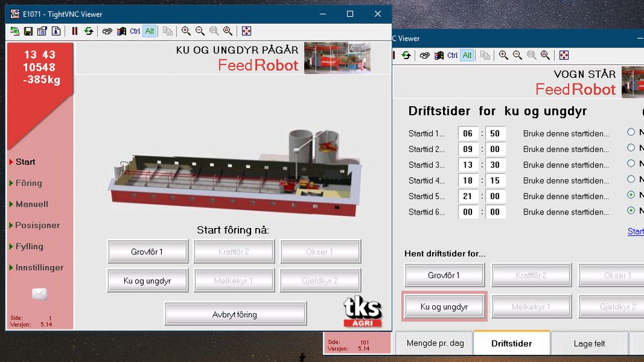
Task: Click Zoom 100% icon in E1071 viewer
Action: click(214, 31)
